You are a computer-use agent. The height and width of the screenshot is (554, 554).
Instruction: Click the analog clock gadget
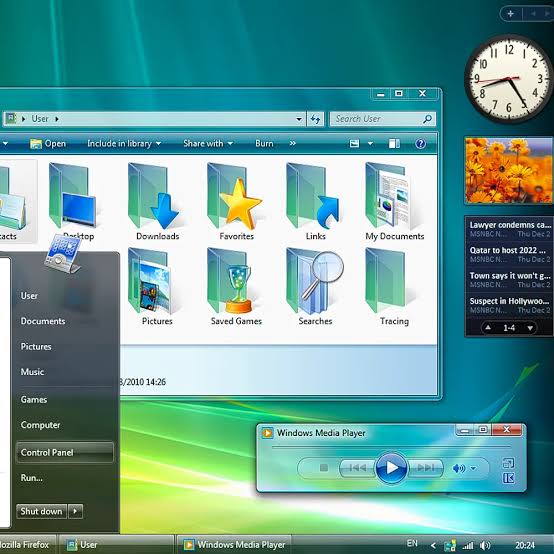tap(509, 78)
